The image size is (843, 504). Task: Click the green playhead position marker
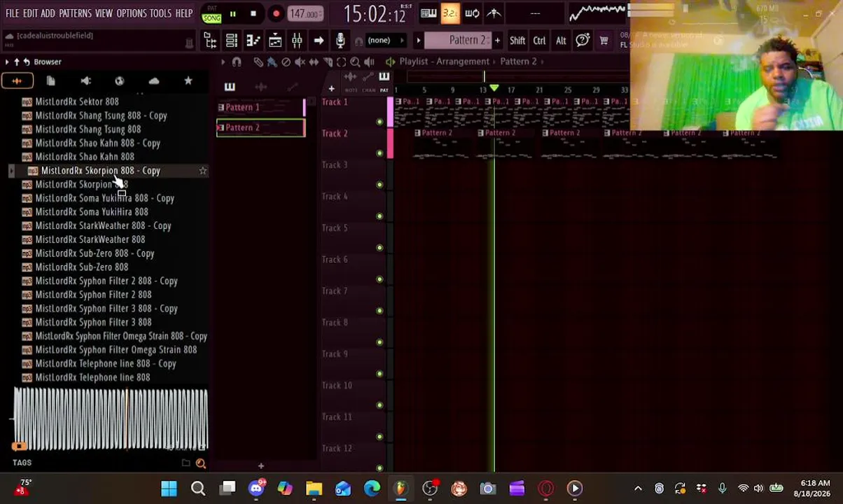pos(494,88)
